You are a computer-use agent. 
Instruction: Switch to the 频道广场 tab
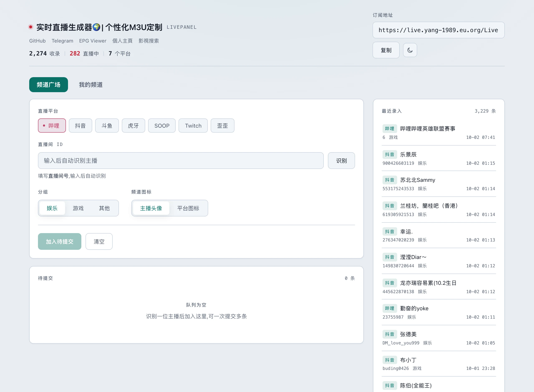coord(48,85)
